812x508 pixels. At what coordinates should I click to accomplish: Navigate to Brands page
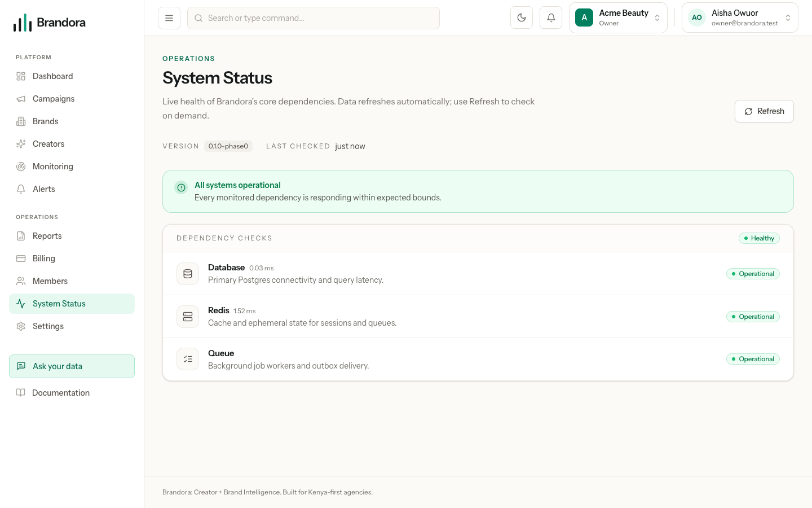click(72, 121)
